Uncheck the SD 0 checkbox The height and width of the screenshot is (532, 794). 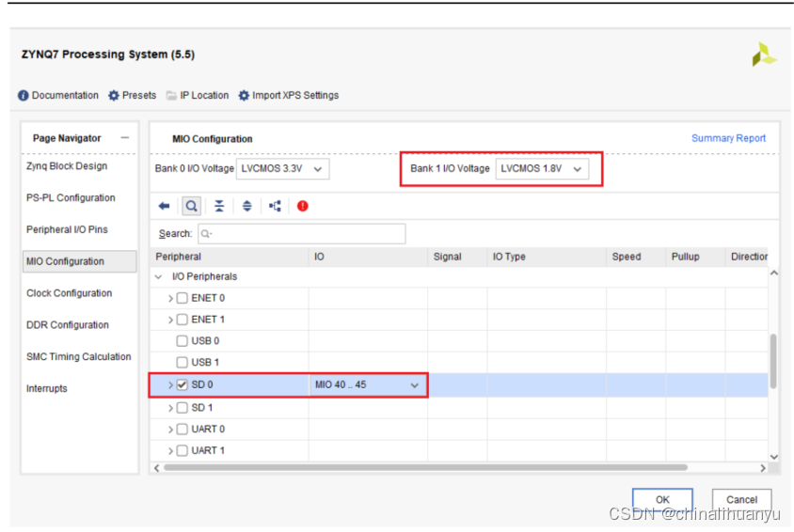pos(183,384)
